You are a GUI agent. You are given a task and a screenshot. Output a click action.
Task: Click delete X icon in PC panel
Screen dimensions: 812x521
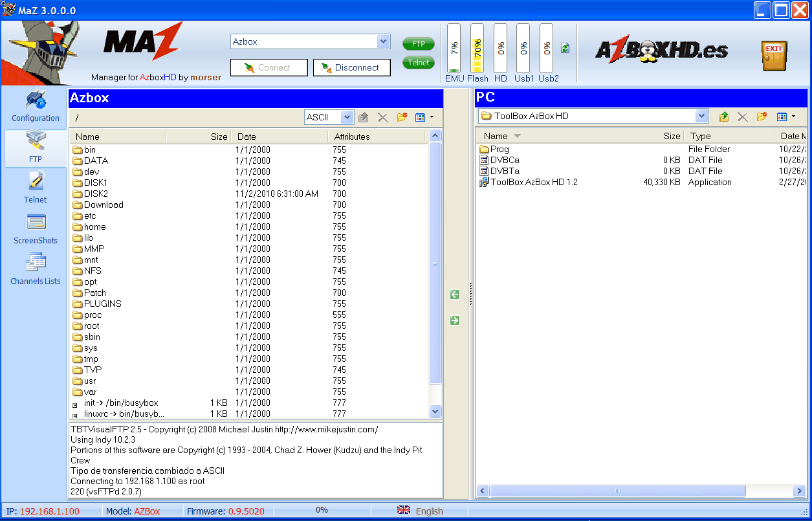pos(743,116)
